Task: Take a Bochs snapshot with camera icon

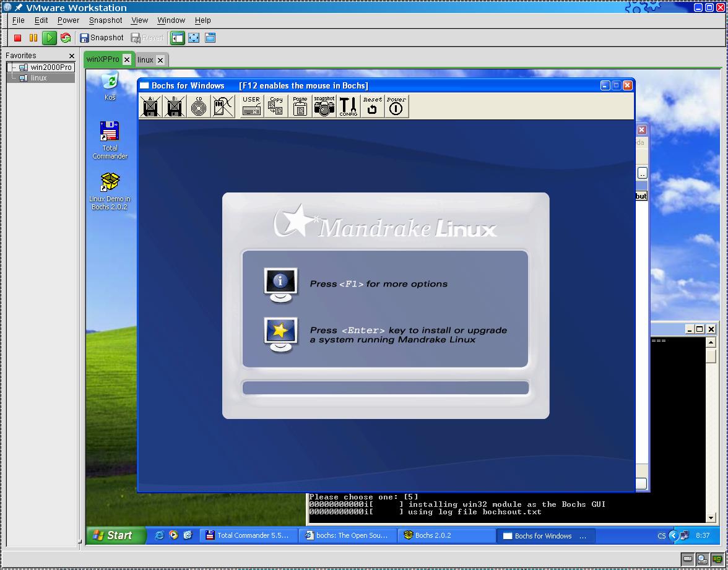Action: [324, 106]
